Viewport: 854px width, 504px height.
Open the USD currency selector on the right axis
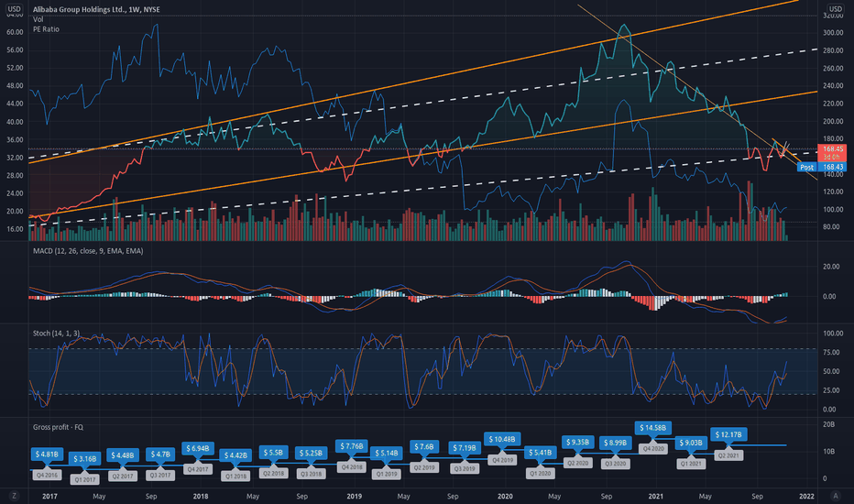click(x=836, y=9)
